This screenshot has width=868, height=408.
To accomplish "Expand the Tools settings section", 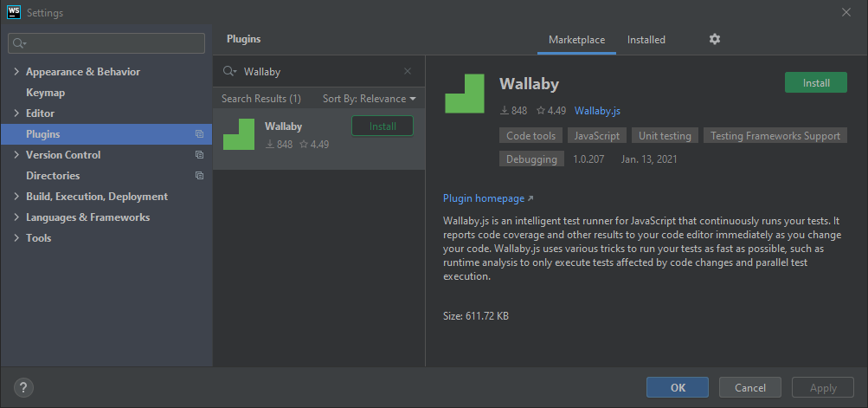I will pos(16,238).
